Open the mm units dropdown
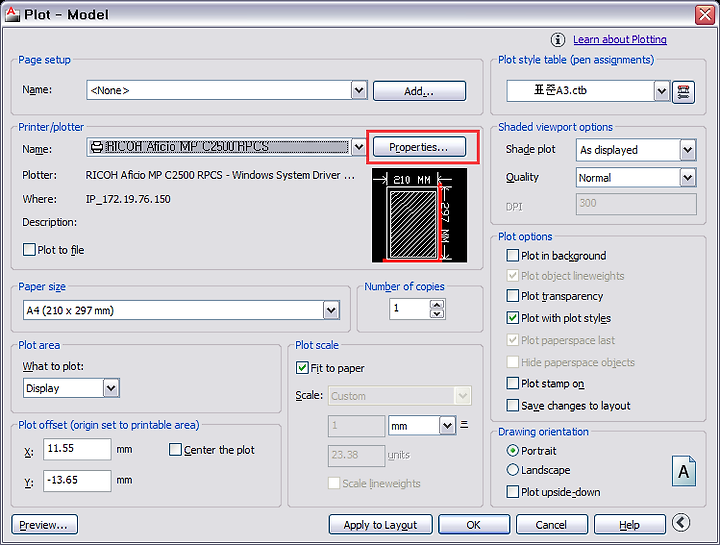720x545 pixels. 447,426
